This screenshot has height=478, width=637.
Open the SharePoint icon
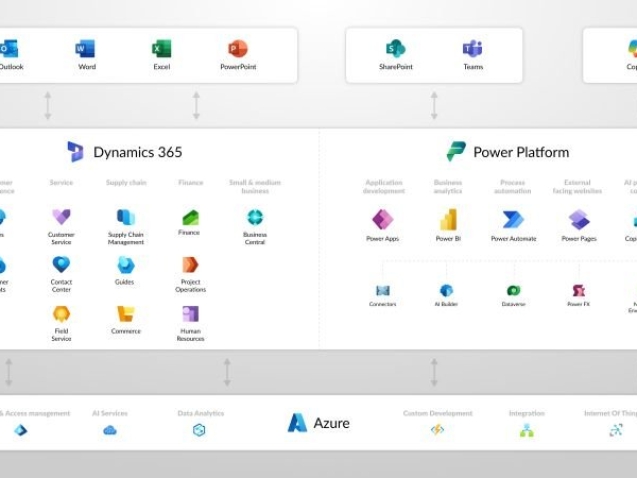[395, 49]
